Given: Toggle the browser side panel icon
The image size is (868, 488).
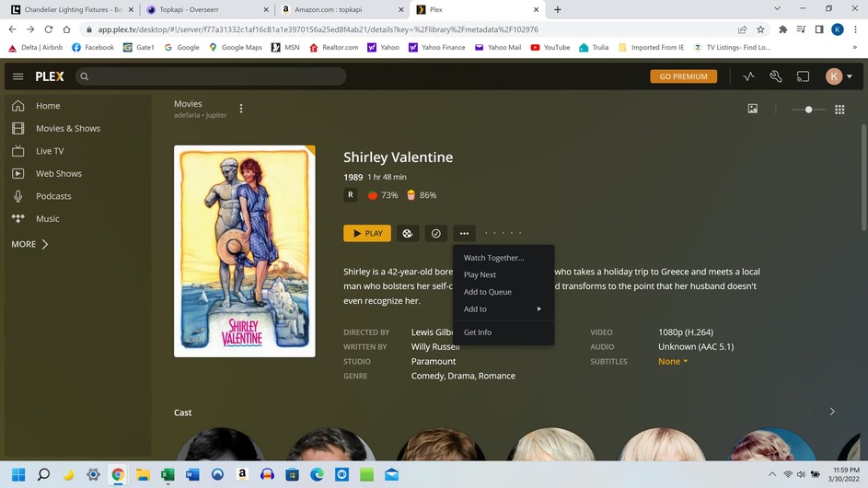Looking at the screenshot, I should click(x=819, y=29).
